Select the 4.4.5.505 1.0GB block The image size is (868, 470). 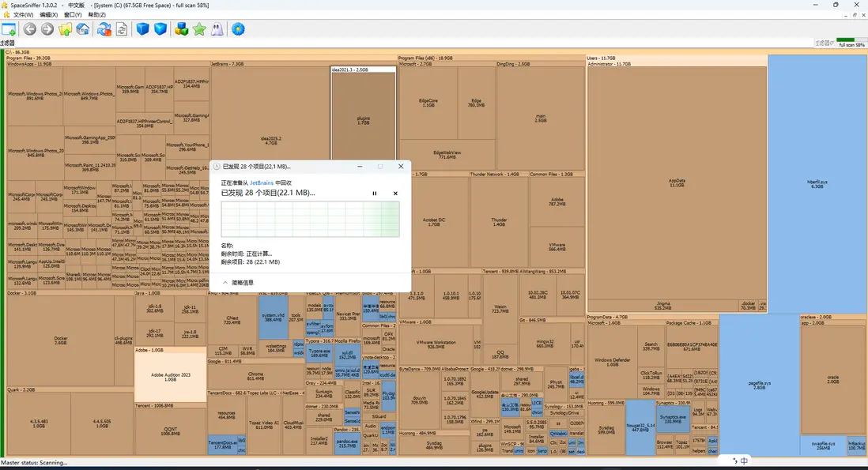[x=102, y=423]
